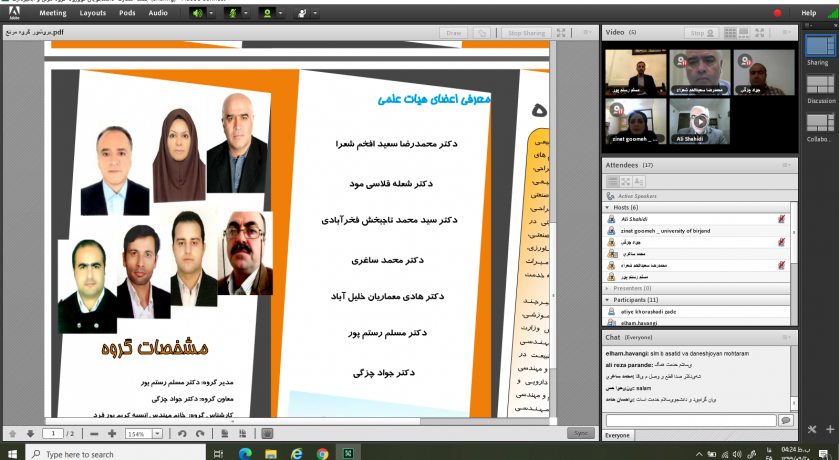This screenshot has height=460, width=839.
Task: Click the chat message input field
Action: click(x=691, y=420)
